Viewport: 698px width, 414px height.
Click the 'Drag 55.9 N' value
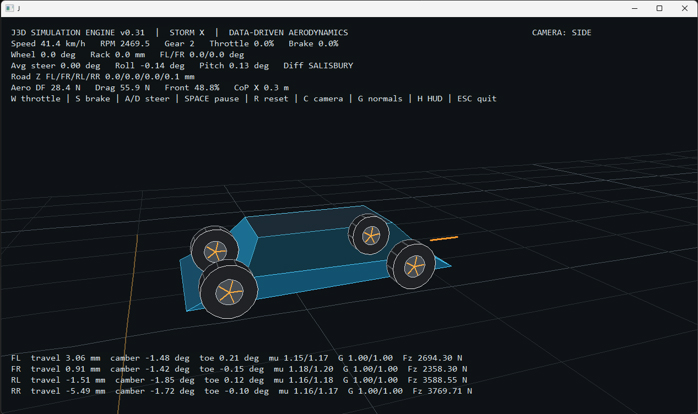122,88
